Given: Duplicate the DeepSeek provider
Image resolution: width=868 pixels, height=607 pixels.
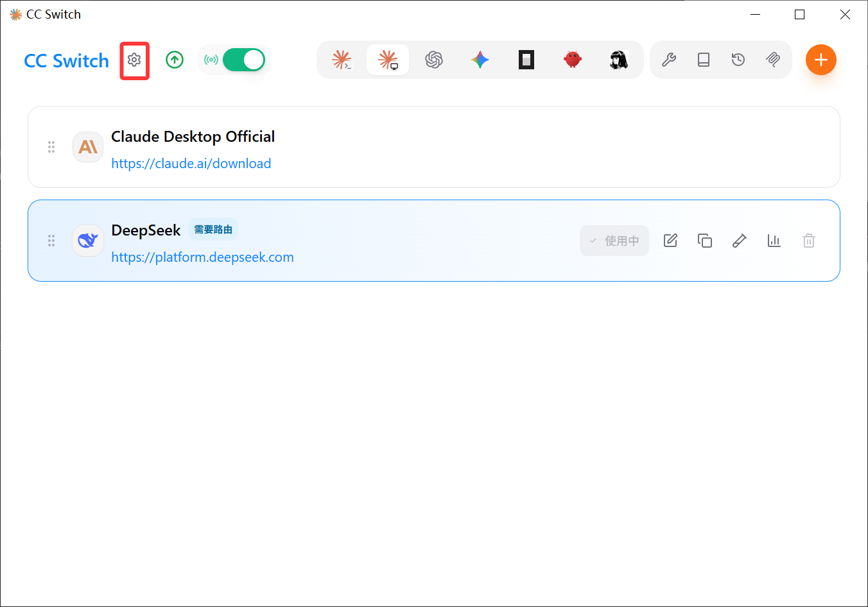Looking at the screenshot, I should pos(705,241).
